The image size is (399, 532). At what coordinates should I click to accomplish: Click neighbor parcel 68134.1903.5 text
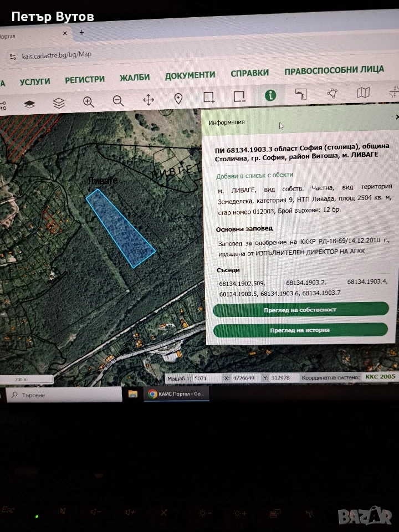[x=238, y=294]
